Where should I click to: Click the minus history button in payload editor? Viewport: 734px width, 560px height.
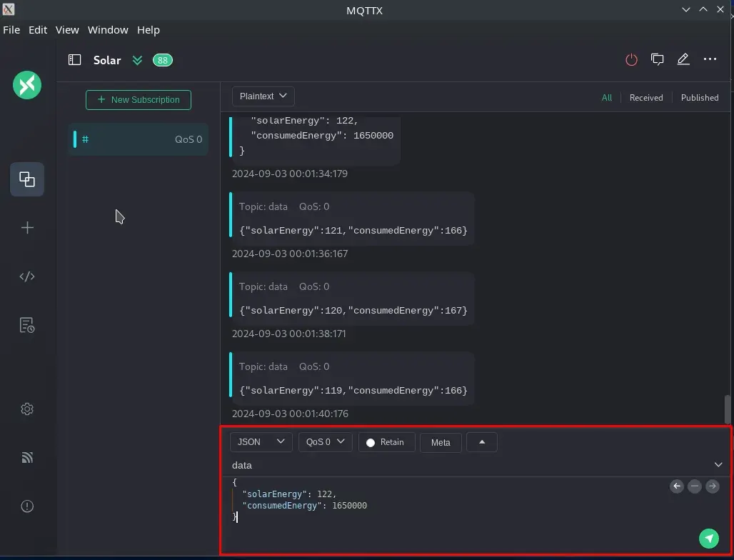(x=695, y=486)
